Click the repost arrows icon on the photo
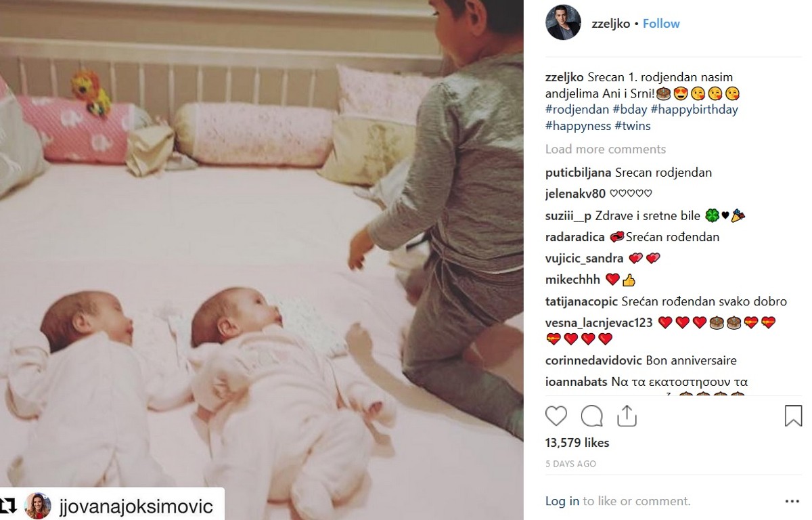Image resolution: width=812 pixels, height=520 pixels. point(9,506)
